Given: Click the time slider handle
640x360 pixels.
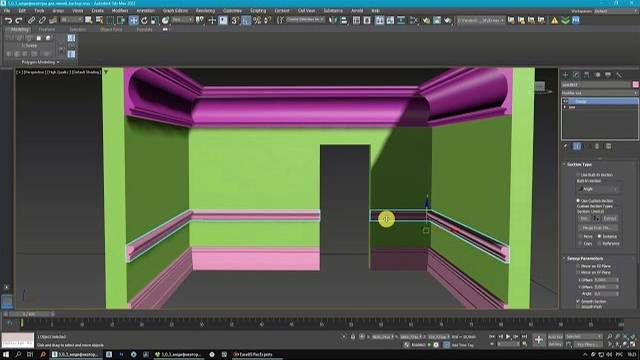Looking at the screenshot, I should [29, 314].
